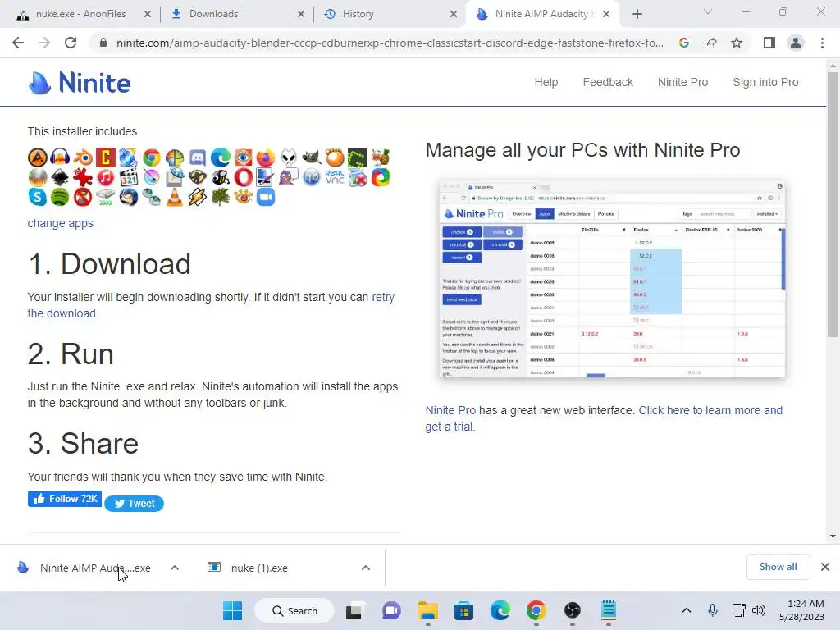Click the Winamp lightning icon
840x630 pixels.
[x=197, y=197]
